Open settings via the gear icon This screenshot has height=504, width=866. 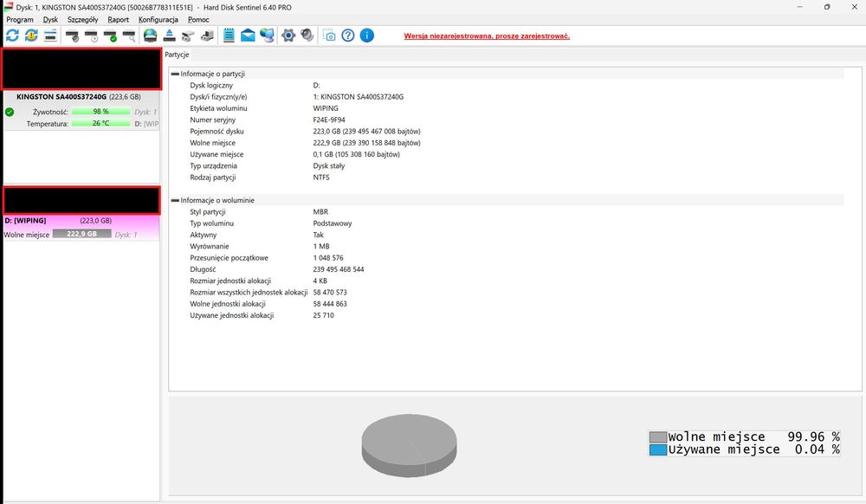[x=288, y=36]
